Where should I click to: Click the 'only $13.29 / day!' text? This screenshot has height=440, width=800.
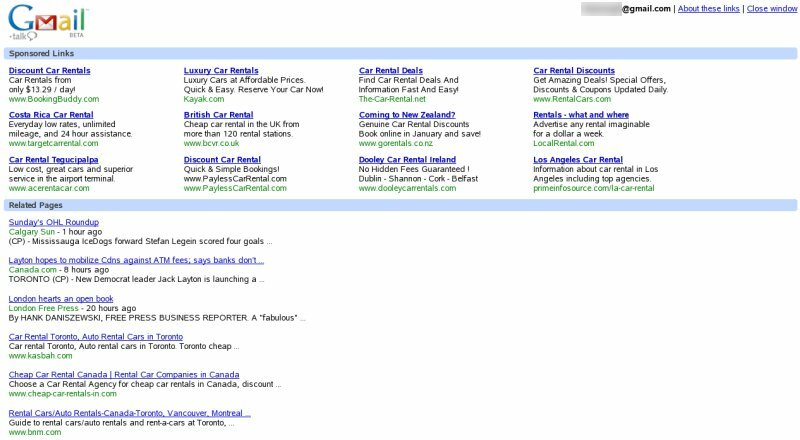coord(42,89)
